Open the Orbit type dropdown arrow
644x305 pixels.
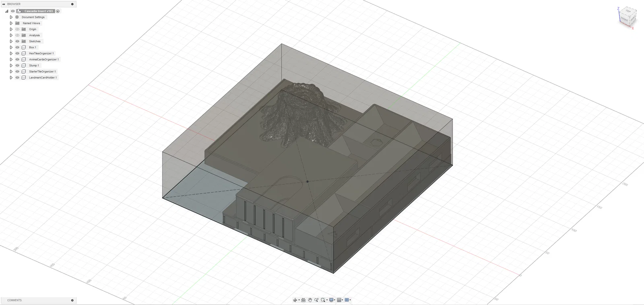pyautogui.click(x=299, y=300)
